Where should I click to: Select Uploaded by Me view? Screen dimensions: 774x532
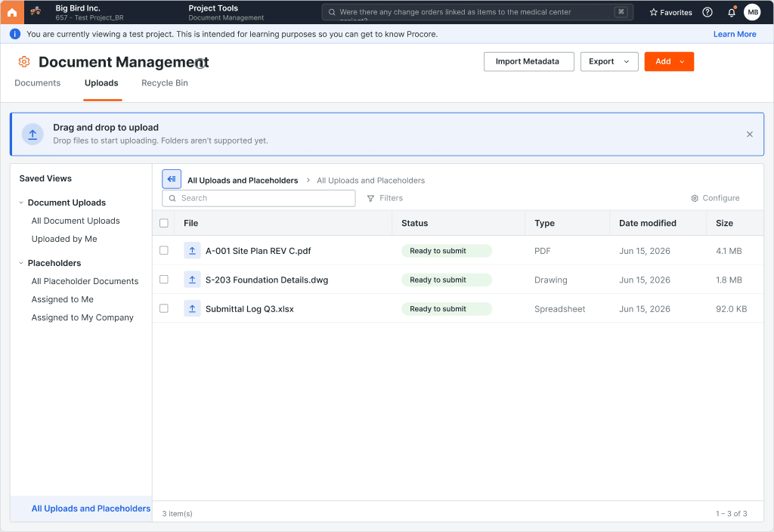point(64,239)
